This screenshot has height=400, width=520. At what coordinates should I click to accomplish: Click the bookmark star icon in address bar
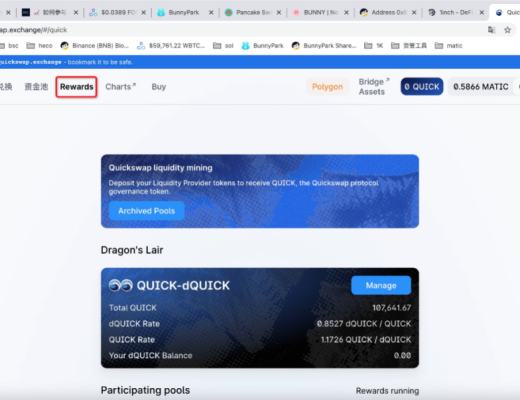[x=507, y=30]
